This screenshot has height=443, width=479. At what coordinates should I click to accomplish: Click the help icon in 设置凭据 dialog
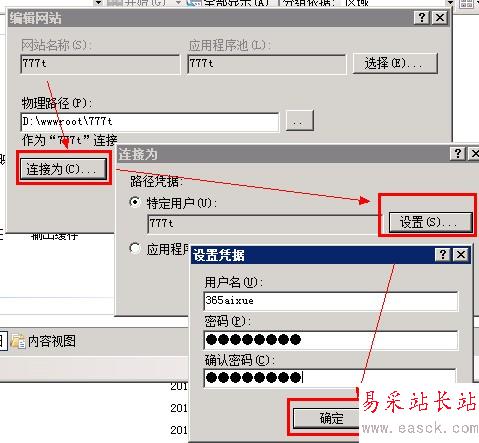(443, 255)
